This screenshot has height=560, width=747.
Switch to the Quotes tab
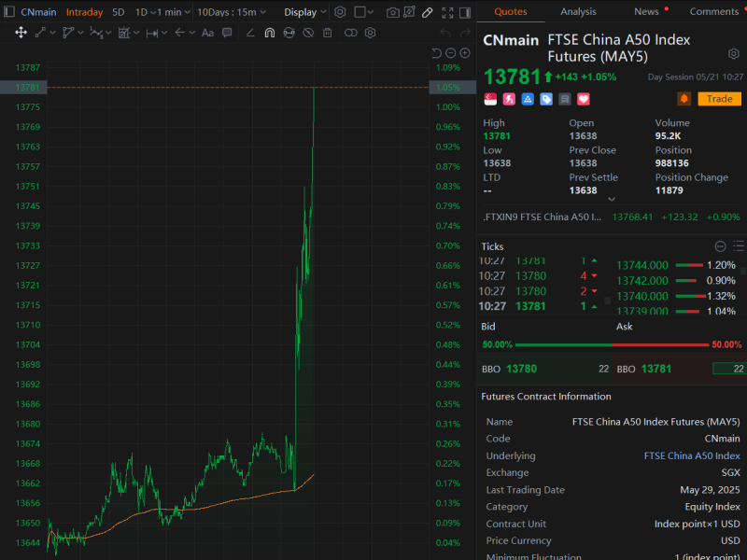tap(511, 11)
